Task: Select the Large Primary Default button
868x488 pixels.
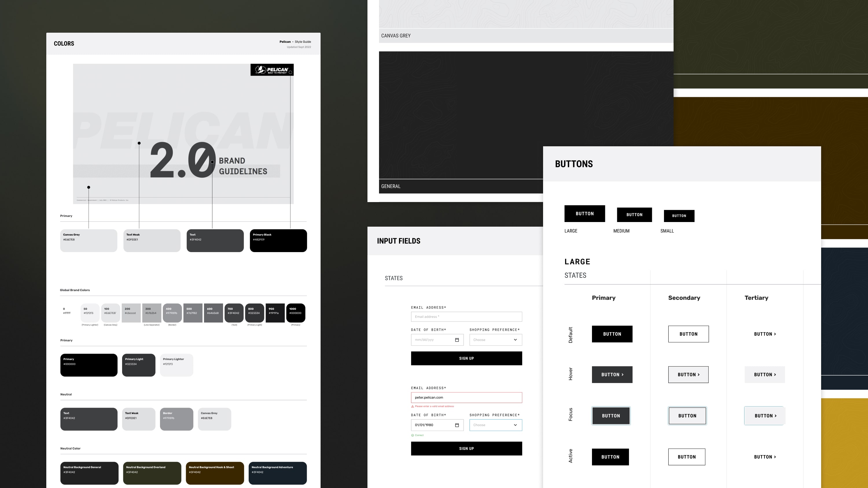Action: coord(612,334)
